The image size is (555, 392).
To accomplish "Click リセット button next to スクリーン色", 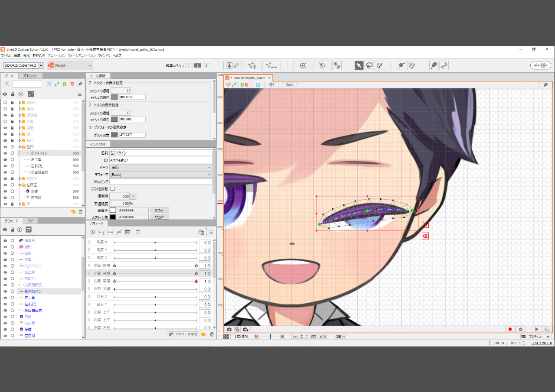I will 160,217.
